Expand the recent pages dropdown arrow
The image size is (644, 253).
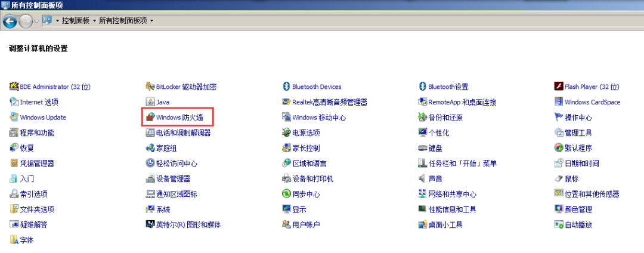[x=36, y=21]
